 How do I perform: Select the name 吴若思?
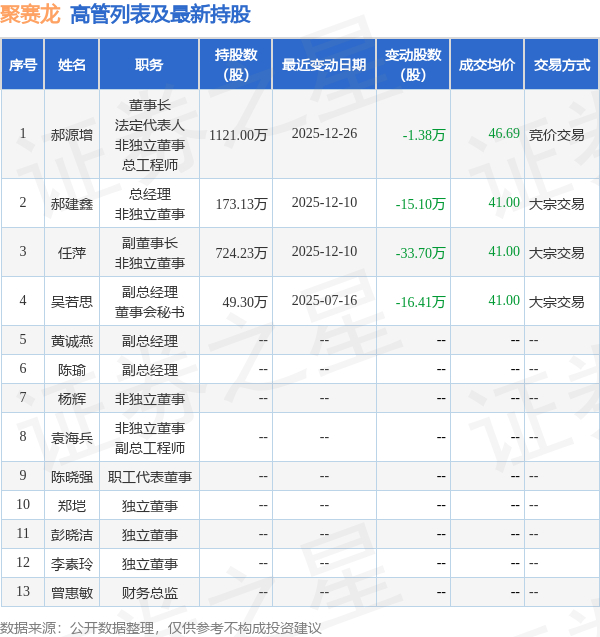coord(71,301)
